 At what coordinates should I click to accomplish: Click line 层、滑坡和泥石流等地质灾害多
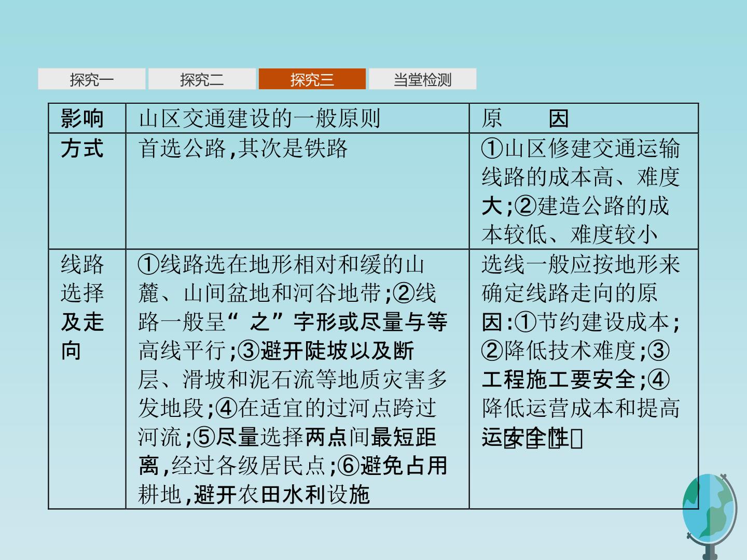(293, 380)
